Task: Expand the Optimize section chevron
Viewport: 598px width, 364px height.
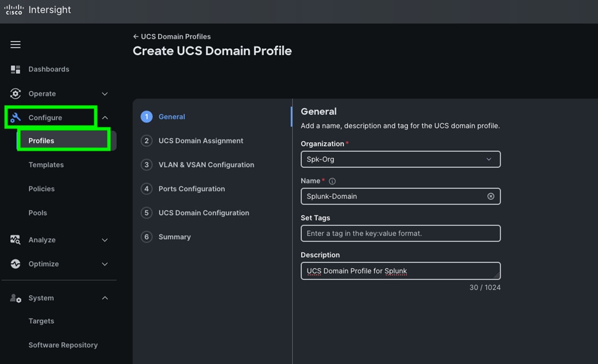Action: [x=105, y=264]
